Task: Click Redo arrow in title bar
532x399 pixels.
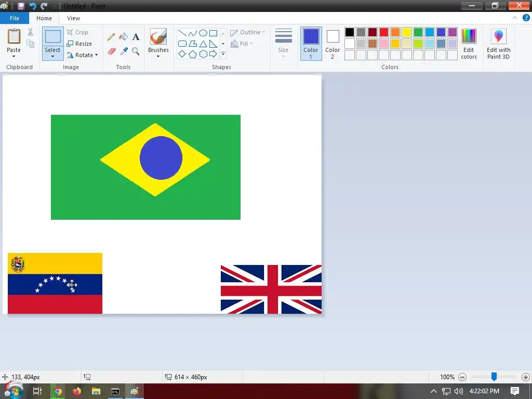Action: click(x=44, y=6)
